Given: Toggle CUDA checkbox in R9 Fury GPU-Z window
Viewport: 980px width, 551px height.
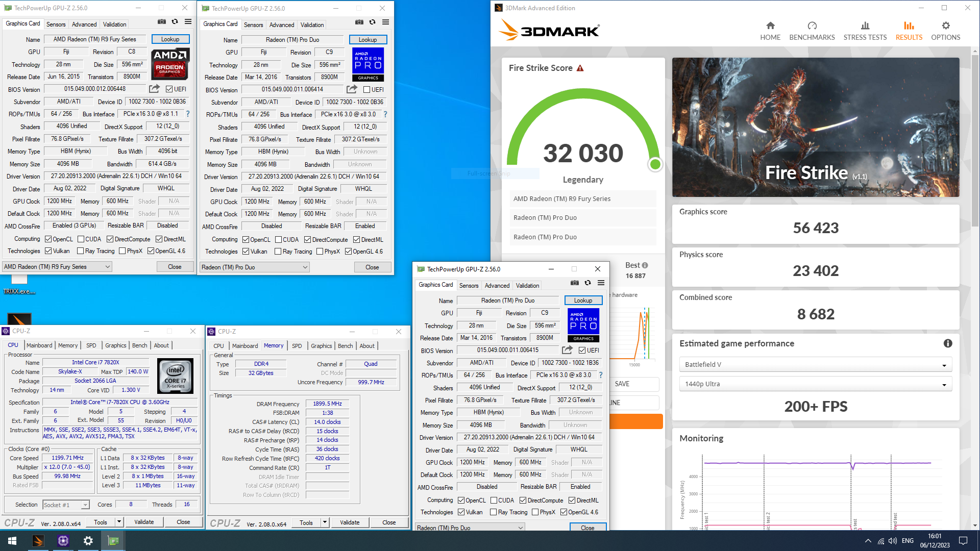Looking at the screenshot, I should coord(81,239).
